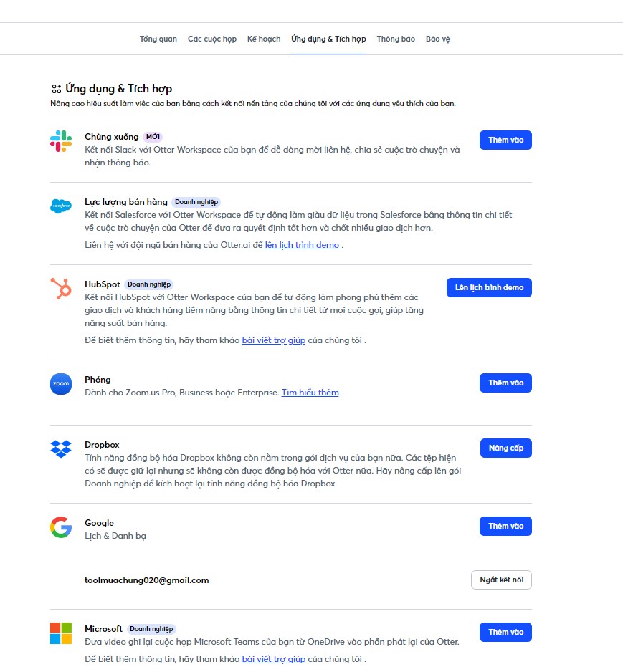The image size is (623, 672).
Task: Open the Thông báo tab
Action: pyautogui.click(x=396, y=39)
